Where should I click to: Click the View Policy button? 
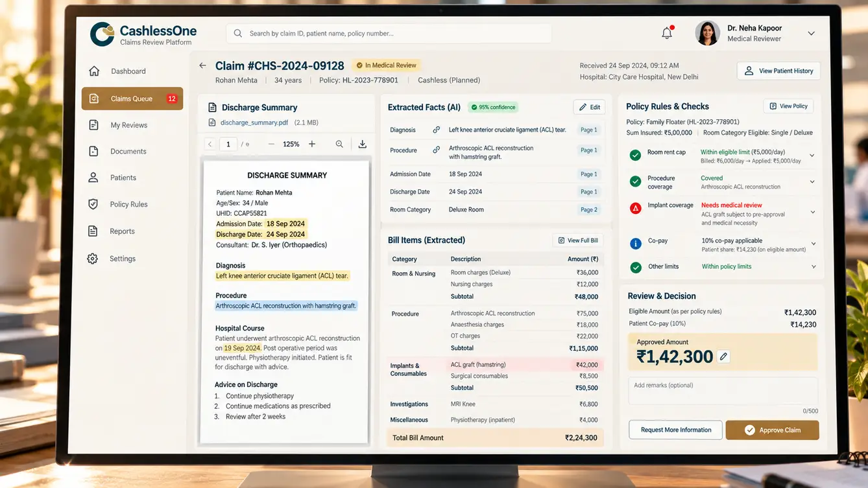point(788,106)
